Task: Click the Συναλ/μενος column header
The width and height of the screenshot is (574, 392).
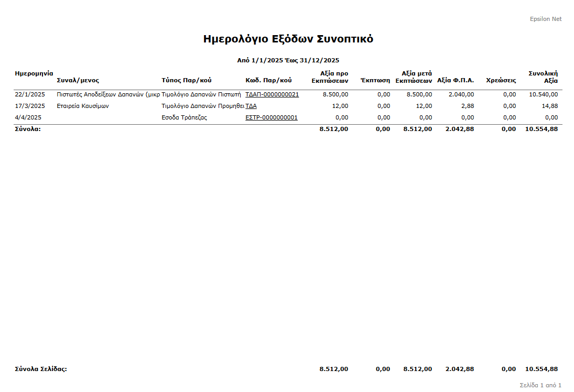Action: [x=78, y=80]
